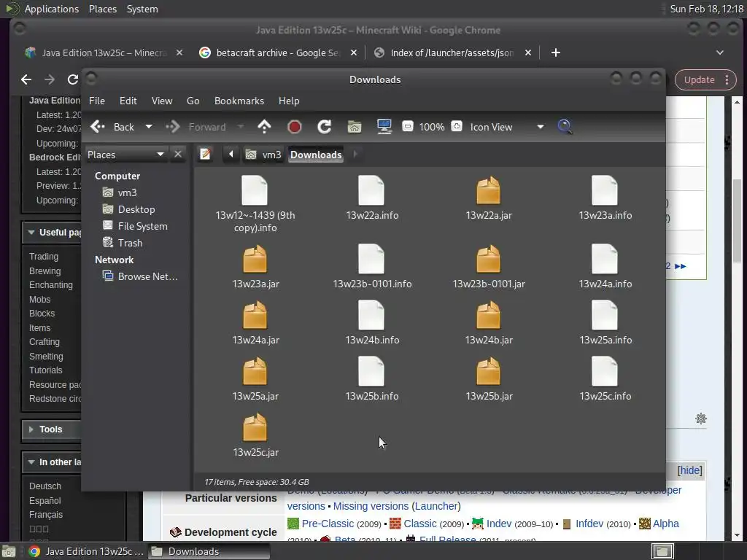
Task: Open the File menu in Downloads window
Action: (97, 101)
